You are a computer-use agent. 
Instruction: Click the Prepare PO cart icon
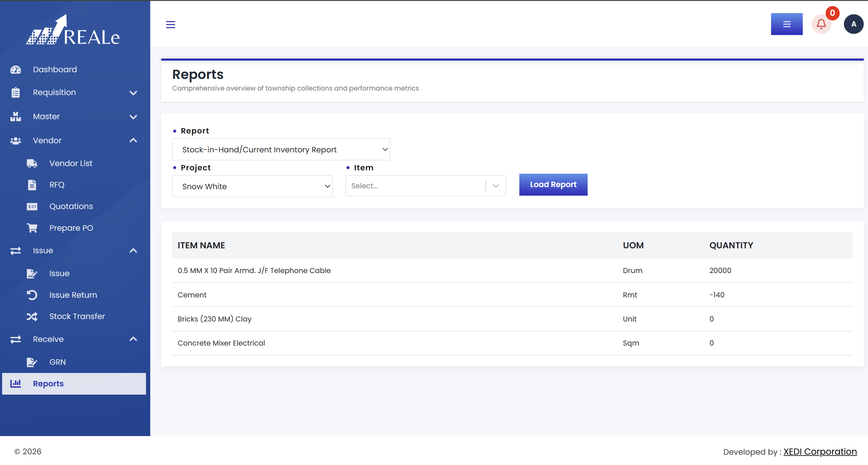point(32,228)
